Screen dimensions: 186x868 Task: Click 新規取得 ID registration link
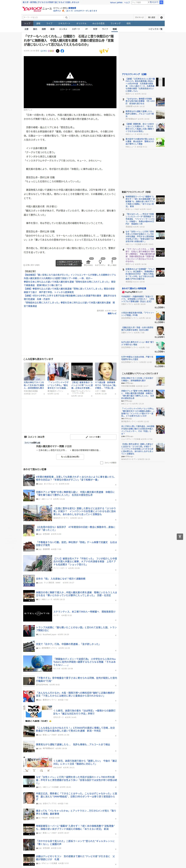72,8
